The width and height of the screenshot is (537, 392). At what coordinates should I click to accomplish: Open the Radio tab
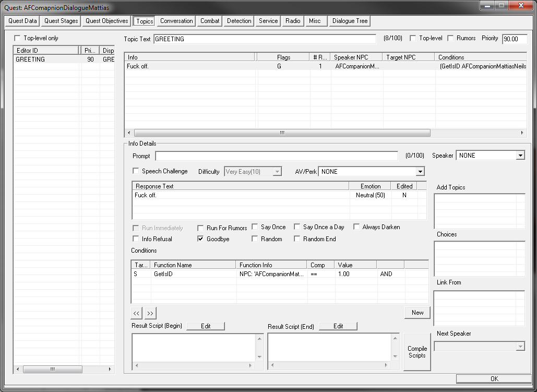tap(293, 21)
